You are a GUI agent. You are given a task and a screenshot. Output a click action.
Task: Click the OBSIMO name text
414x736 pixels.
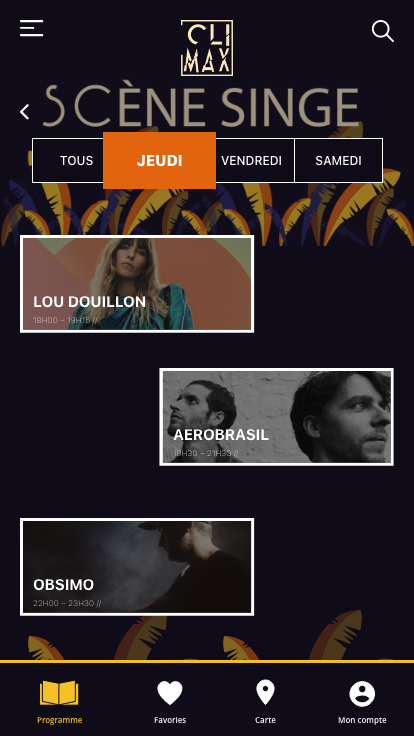(x=63, y=585)
